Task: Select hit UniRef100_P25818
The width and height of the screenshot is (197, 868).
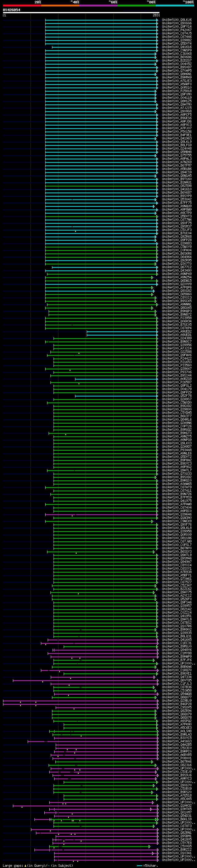Action: 177,91
